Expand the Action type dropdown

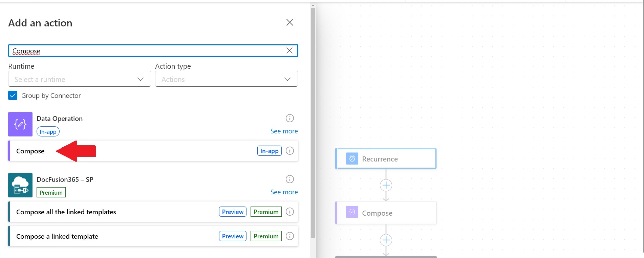tap(226, 79)
